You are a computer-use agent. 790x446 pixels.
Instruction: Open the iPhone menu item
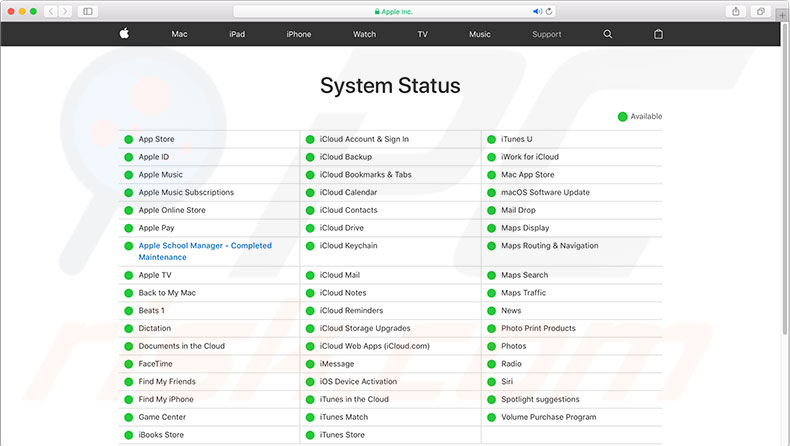point(298,34)
